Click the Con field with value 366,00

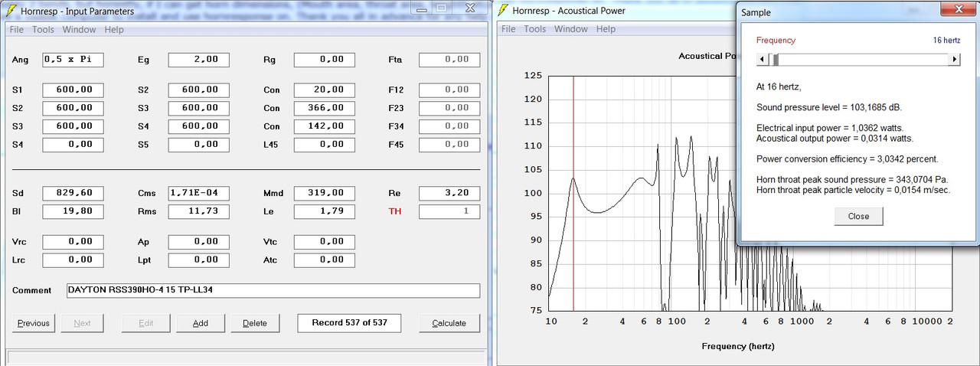coord(324,108)
